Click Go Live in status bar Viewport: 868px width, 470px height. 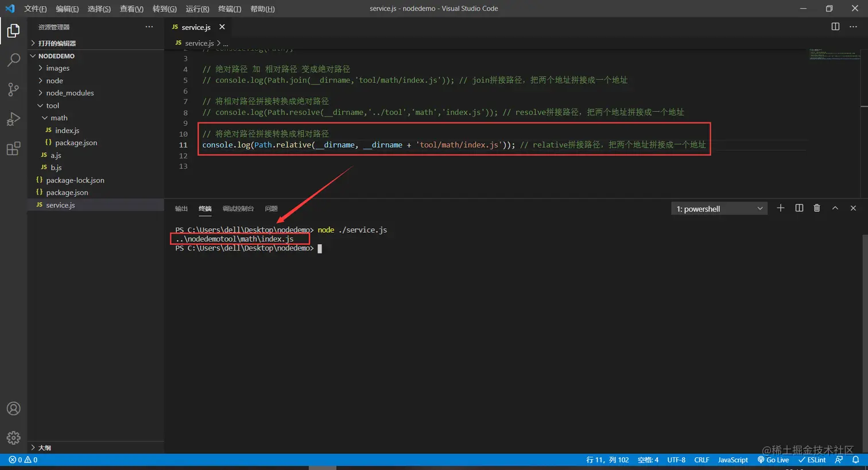point(773,460)
